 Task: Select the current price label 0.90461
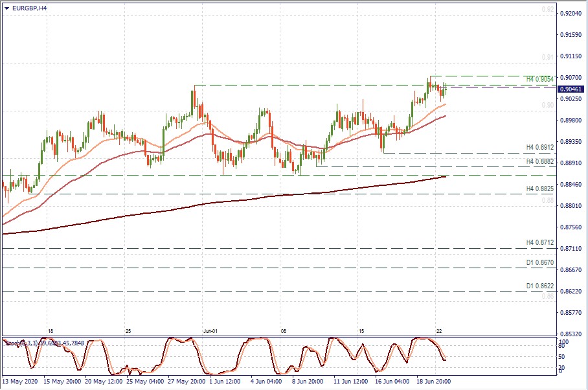coord(571,89)
